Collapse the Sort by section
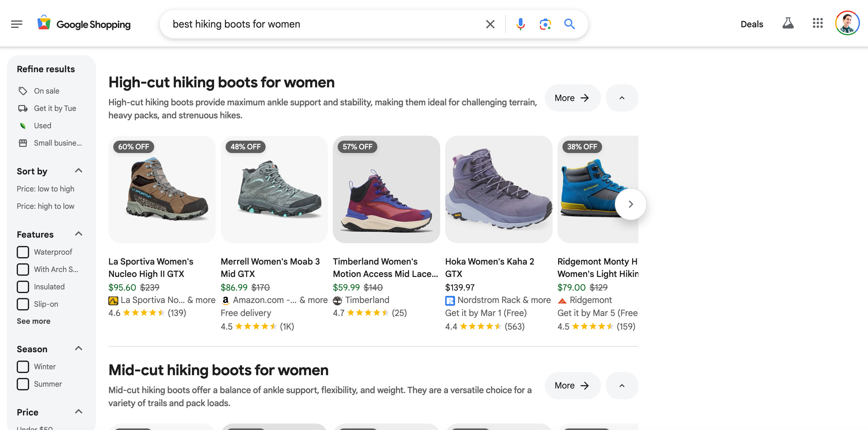 click(79, 171)
